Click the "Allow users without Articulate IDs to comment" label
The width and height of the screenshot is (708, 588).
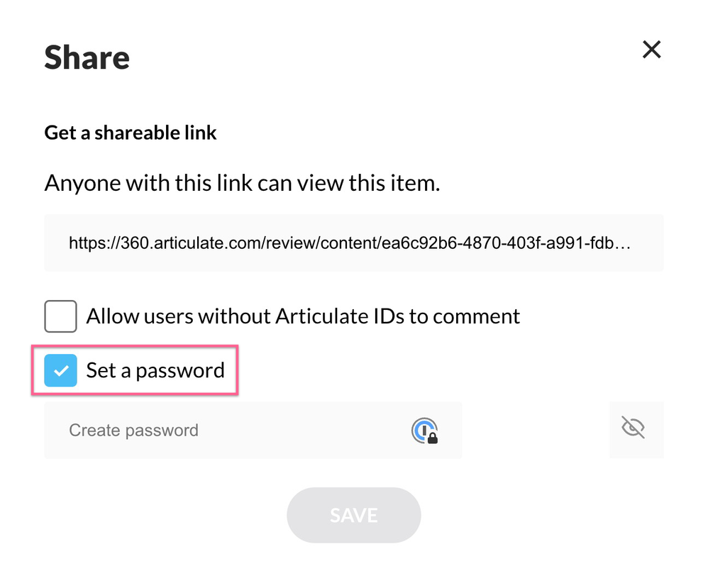(303, 316)
